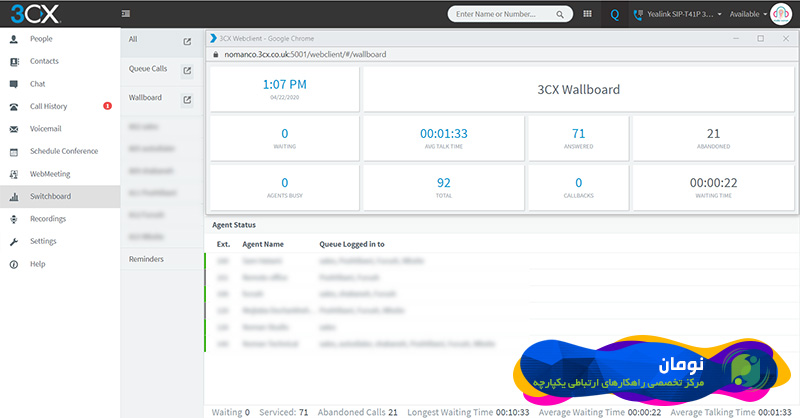Click the Switchboard chart icon
800x418 pixels.
(14, 196)
